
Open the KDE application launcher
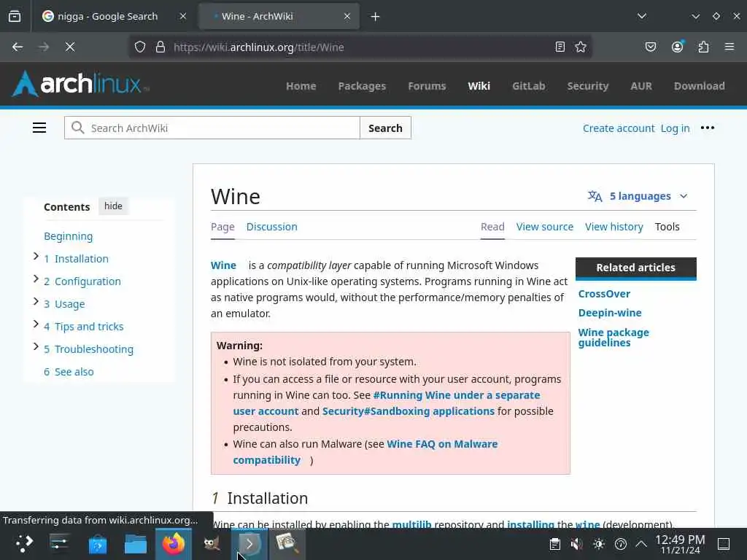(x=23, y=544)
